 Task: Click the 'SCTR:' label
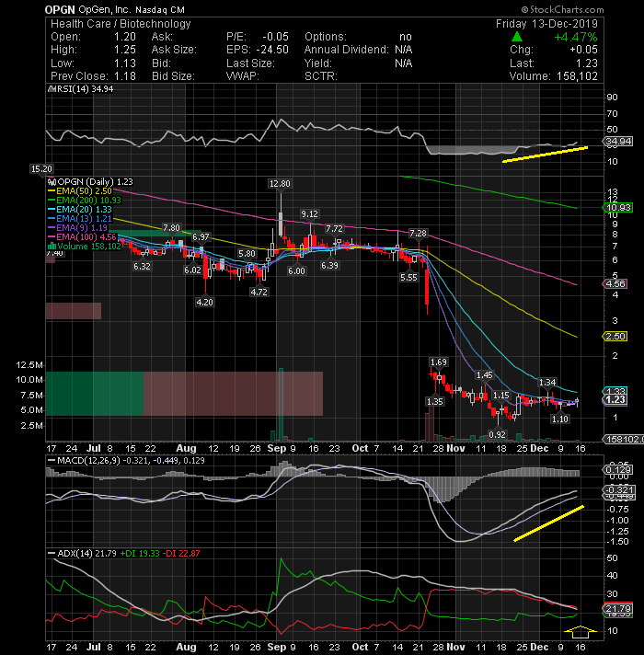(321, 76)
